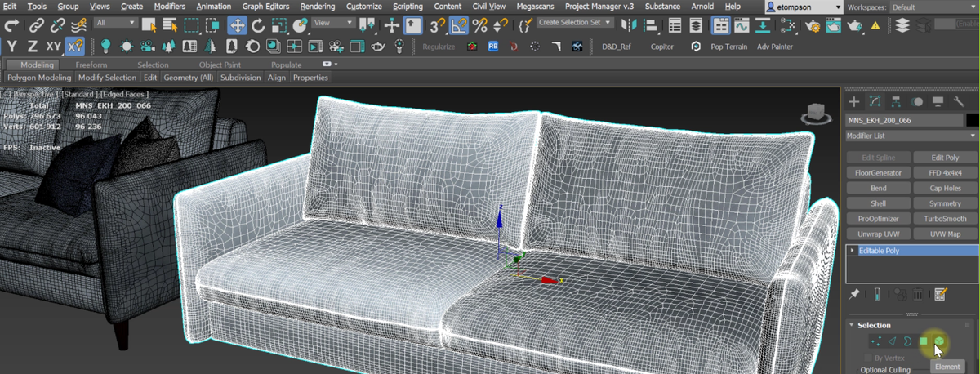The height and width of the screenshot is (374, 980).
Task: Add the Symmetry modifier
Action: tap(945, 203)
